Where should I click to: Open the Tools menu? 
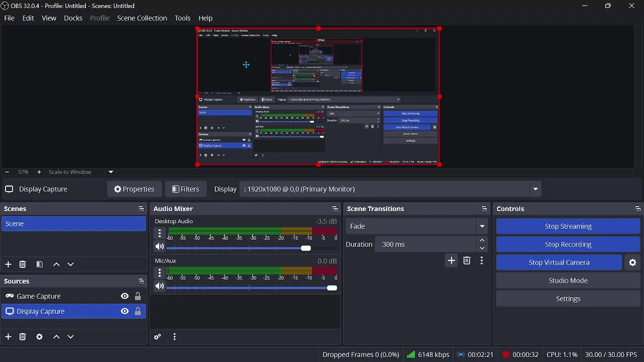pos(183,18)
